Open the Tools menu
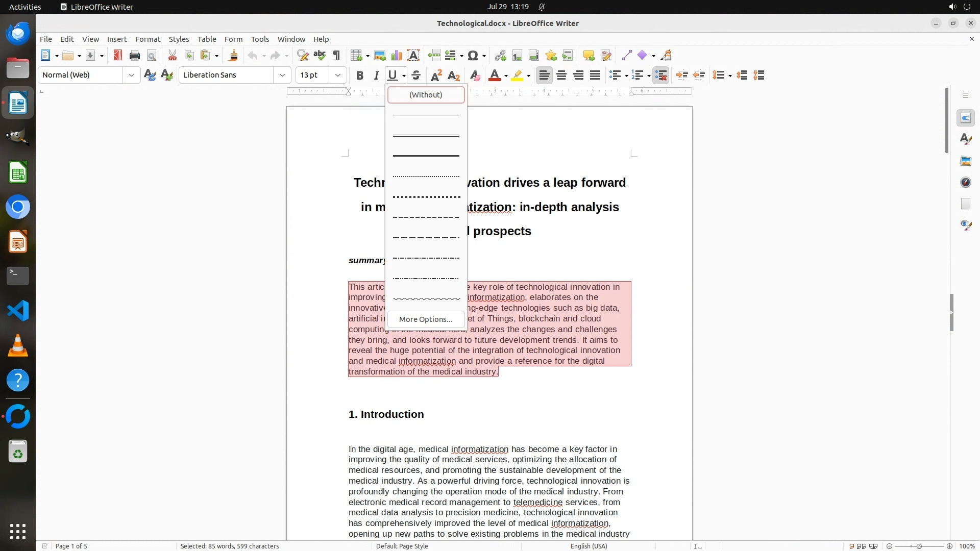980x551 pixels. click(x=260, y=39)
